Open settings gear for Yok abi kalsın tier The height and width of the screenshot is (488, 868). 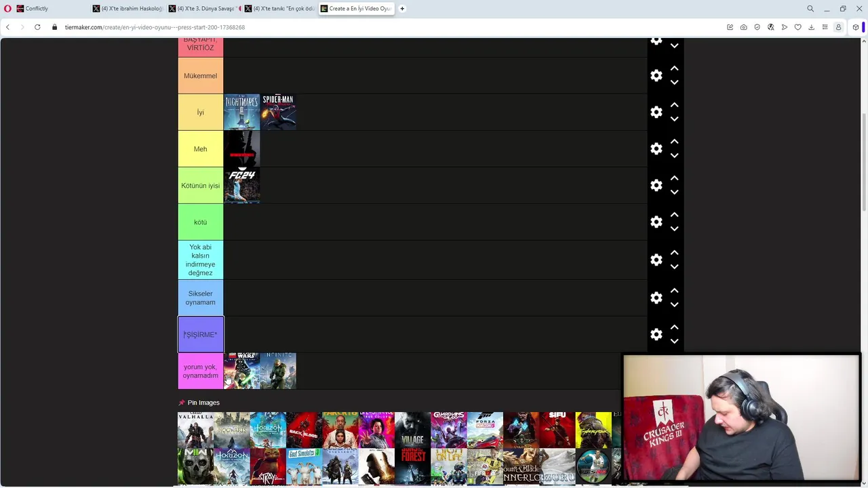click(x=656, y=260)
